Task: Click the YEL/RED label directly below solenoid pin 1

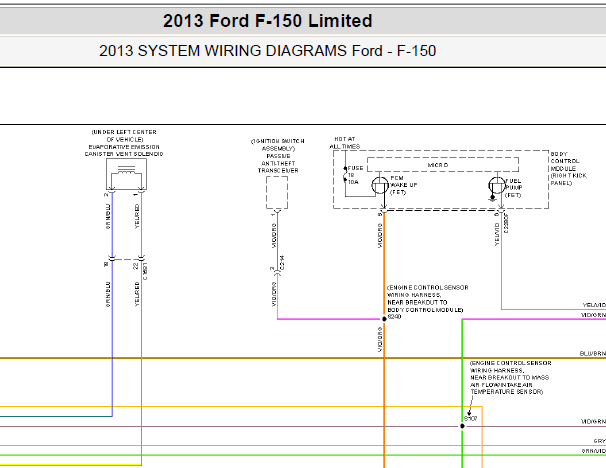Action: click(137, 217)
